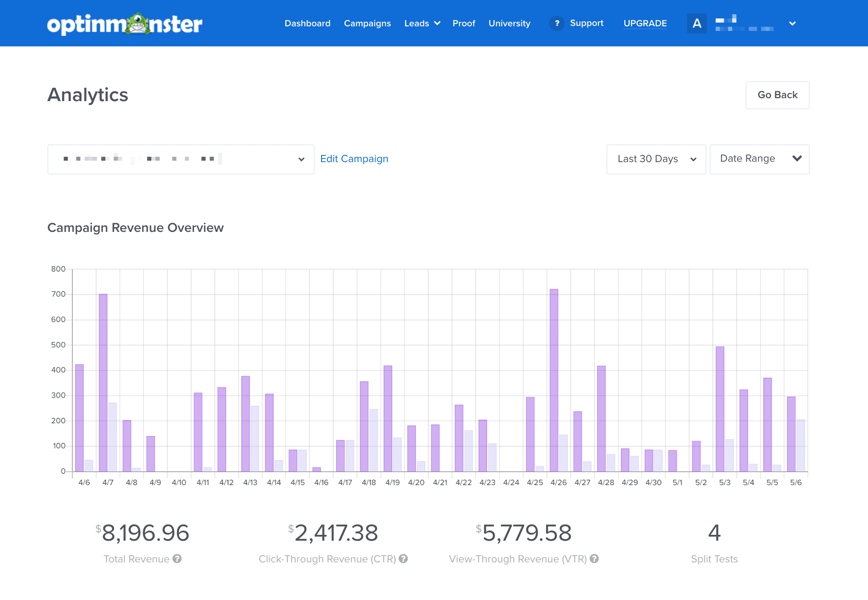Click the campaign selector dropdown arrow
The image size is (868, 600).
point(301,158)
